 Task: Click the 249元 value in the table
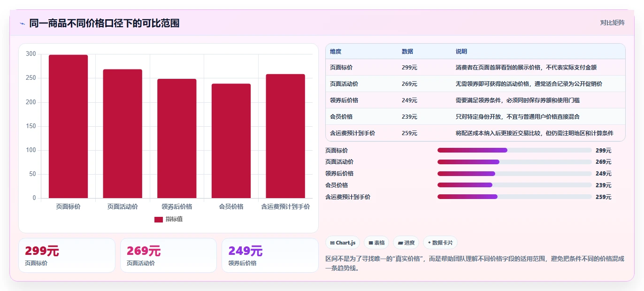tap(409, 100)
